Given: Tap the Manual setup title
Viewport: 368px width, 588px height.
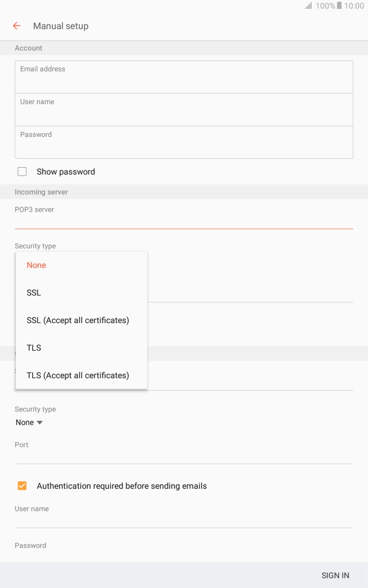Looking at the screenshot, I should [x=61, y=26].
